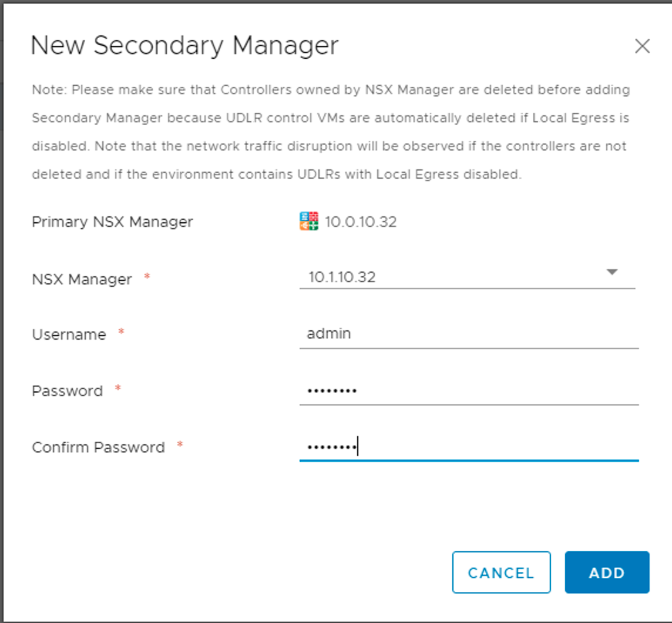Click into the Password input field
672x623 pixels.
point(468,391)
